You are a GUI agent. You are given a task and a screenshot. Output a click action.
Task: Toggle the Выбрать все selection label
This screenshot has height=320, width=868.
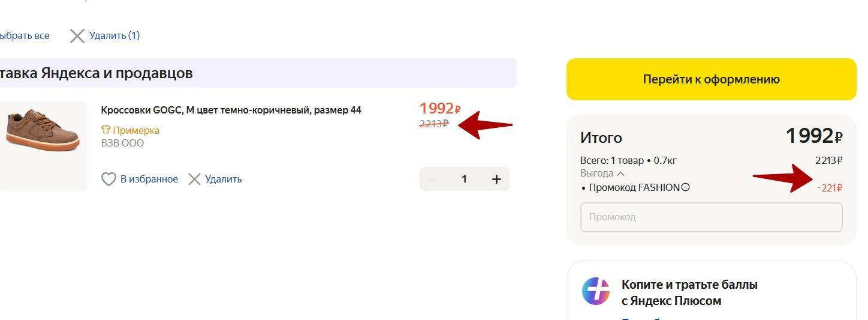pyautogui.click(x=24, y=36)
